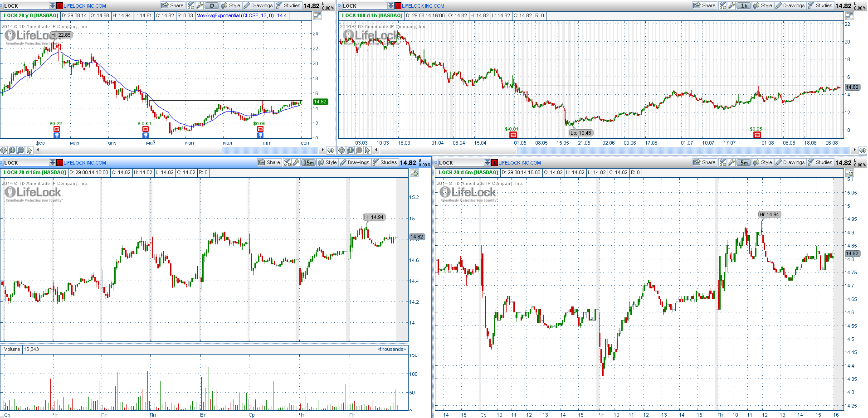Screen dimensions: 868x418
Task: Click MovAvgExponential study label on daily chart
Action: click(235, 15)
